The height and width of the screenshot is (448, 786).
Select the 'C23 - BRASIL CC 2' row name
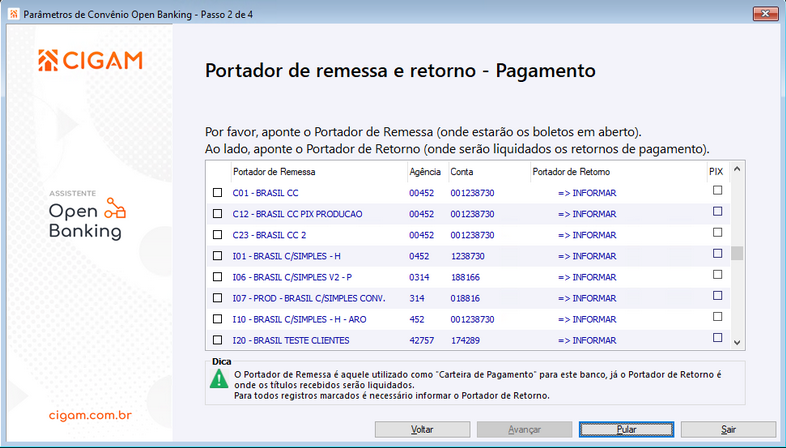coord(269,235)
